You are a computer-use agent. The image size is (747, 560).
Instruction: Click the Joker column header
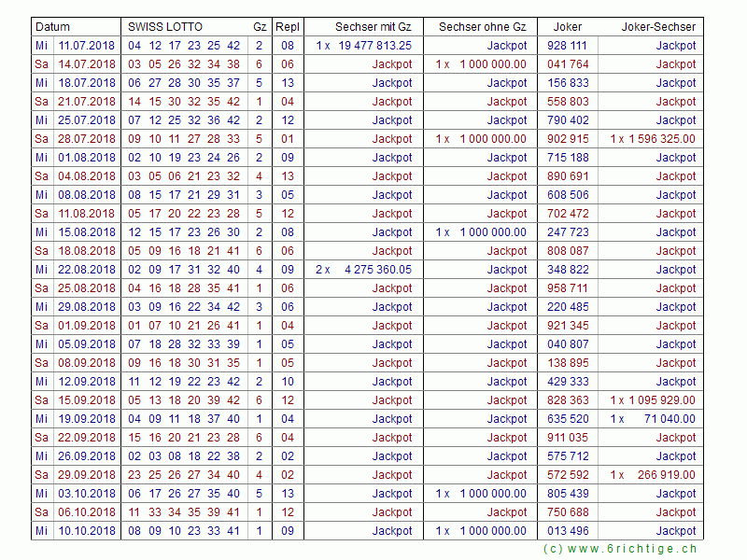[x=567, y=27]
